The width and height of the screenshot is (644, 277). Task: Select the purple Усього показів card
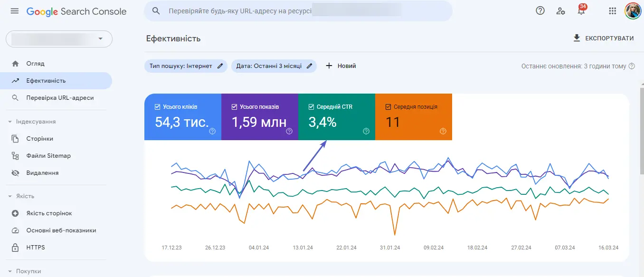(260, 117)
